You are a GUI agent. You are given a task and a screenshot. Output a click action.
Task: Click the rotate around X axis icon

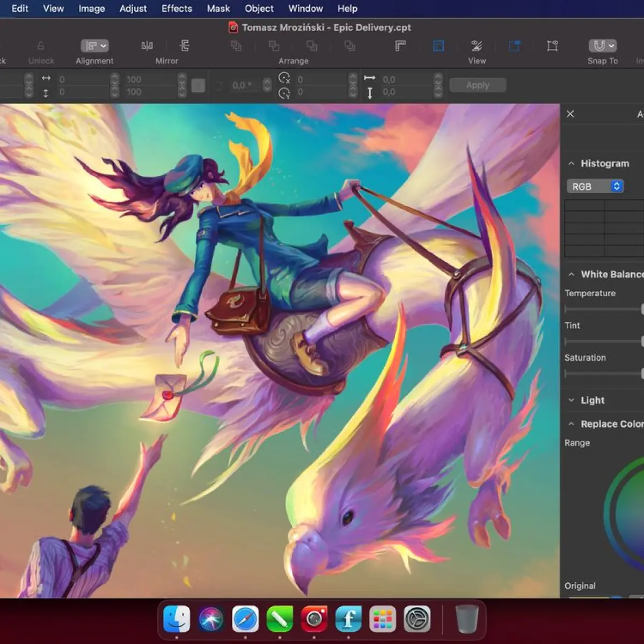[x=284, y=78]
